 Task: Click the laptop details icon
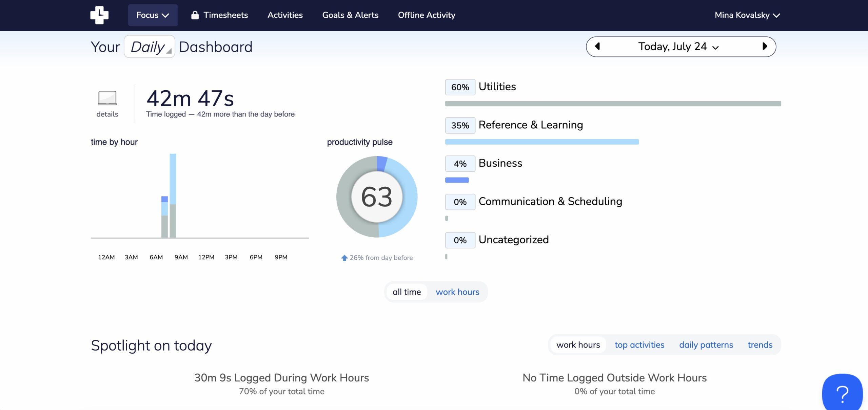[x=107, y=98]
